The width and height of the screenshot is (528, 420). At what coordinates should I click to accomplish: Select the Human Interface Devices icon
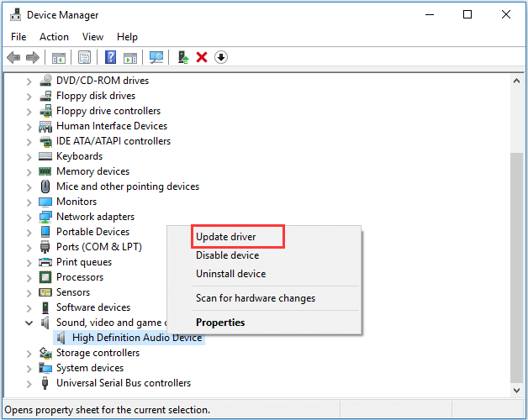(45, 126)
